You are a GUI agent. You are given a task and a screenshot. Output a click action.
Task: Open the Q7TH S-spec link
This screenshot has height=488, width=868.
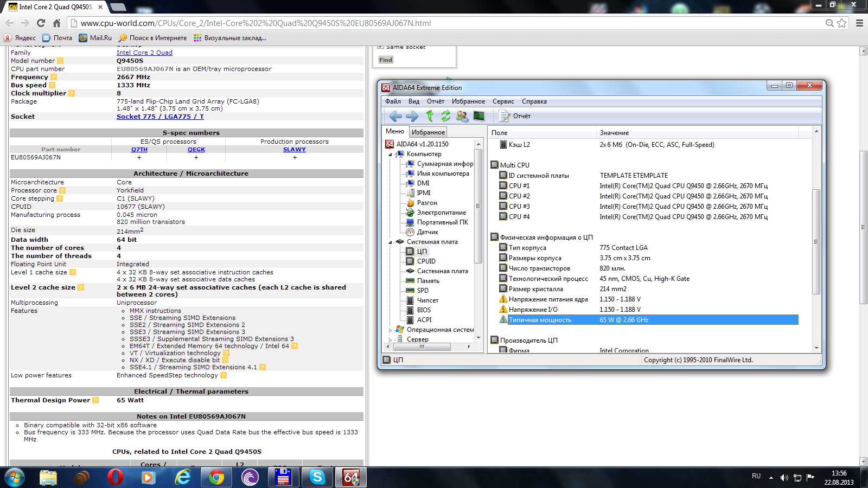pyautogui.click(x=139, y=150)
